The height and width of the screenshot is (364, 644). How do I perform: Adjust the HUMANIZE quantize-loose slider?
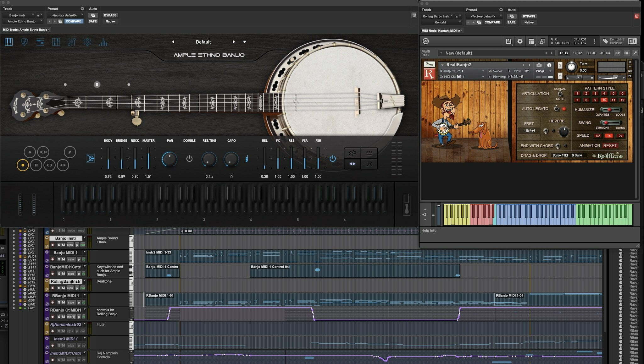coord(611,110)
